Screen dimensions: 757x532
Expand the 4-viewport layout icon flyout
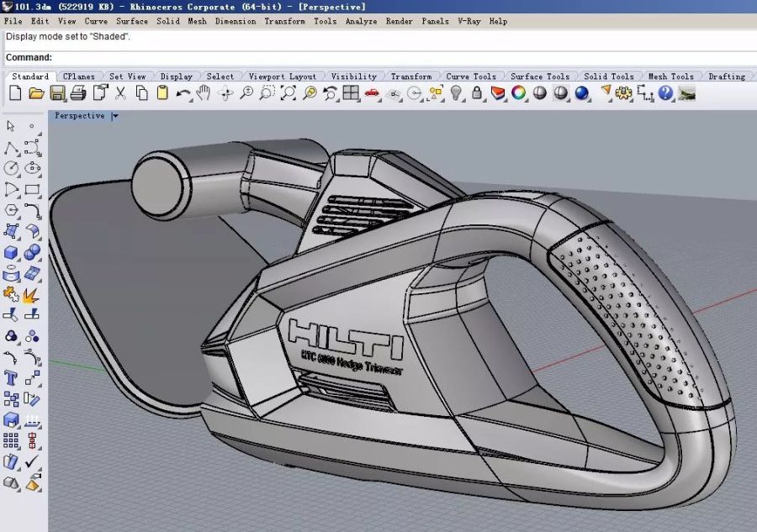pyautogui.click(x=351, y=93)
